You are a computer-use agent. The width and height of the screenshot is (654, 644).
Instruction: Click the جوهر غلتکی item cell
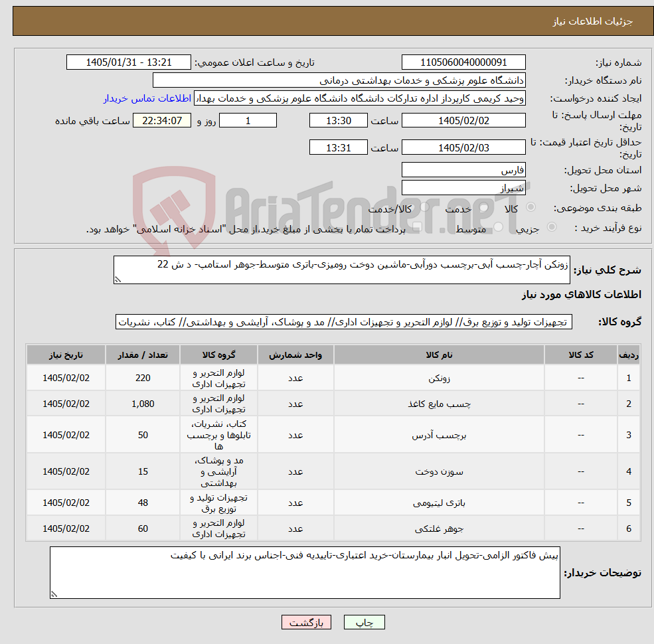pos(439,529)
